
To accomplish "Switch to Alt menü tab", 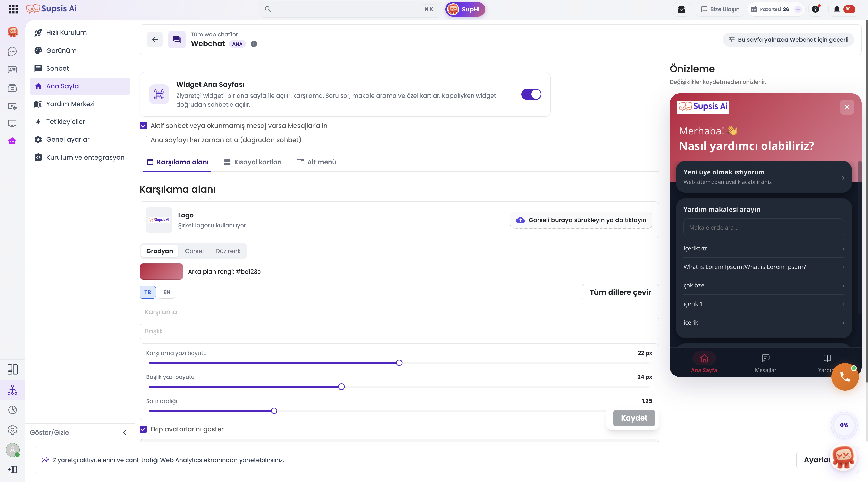I will point(316,162).
